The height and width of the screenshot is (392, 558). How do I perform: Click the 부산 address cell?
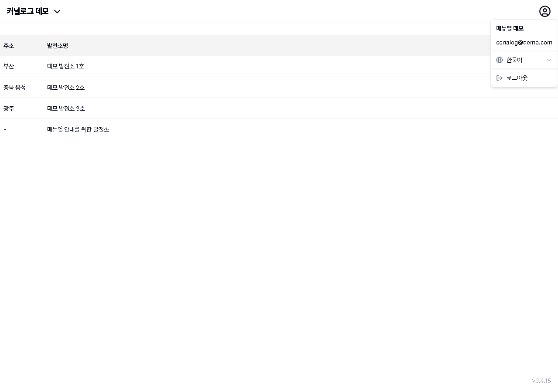pyautogui.click(x=9, y=66)
